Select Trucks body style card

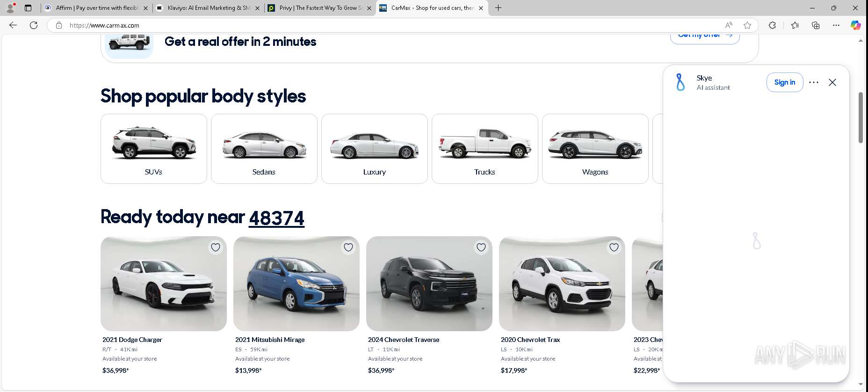click(x=485, y=149)
